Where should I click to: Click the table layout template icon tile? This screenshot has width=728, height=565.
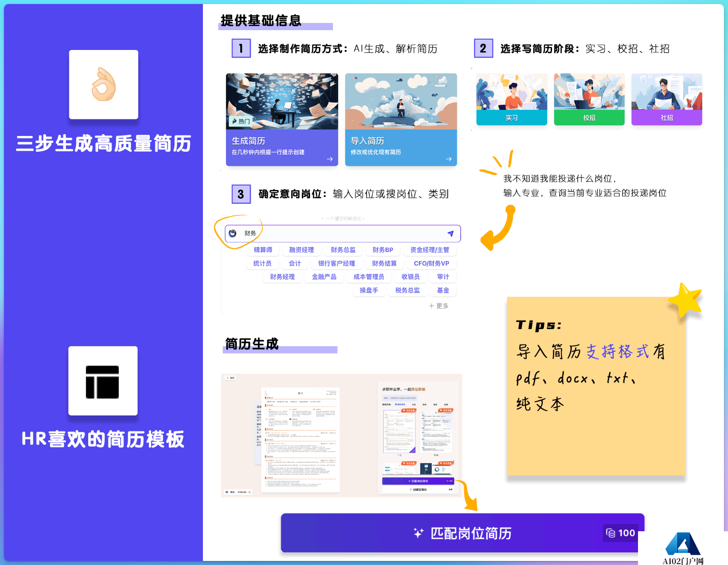tap(103, 381)
